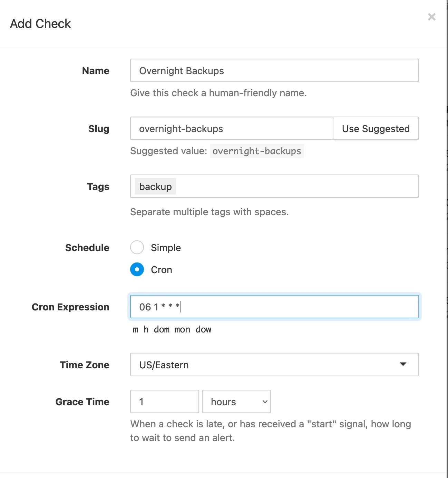Click the word Simple next to the radio
448x478 pixels.
point(166,248)
